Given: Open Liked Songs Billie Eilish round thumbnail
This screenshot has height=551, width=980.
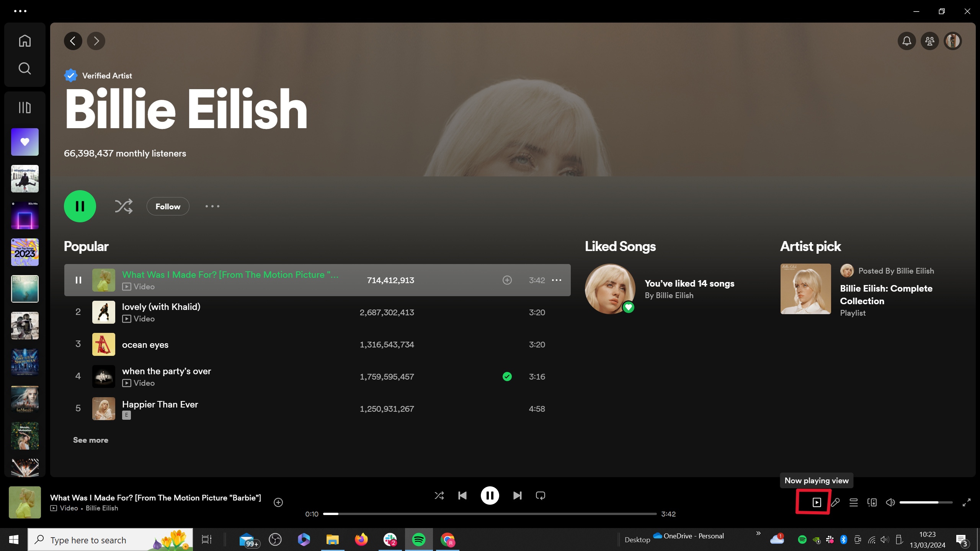Looking at the screenshot, I should click(610, 289).
